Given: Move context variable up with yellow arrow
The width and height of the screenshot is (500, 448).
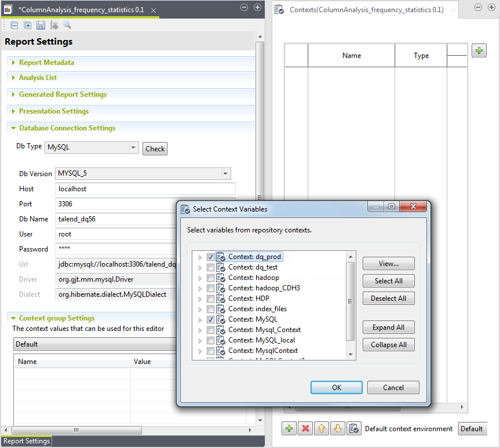Looking at the screenshot, I should 322,429.
